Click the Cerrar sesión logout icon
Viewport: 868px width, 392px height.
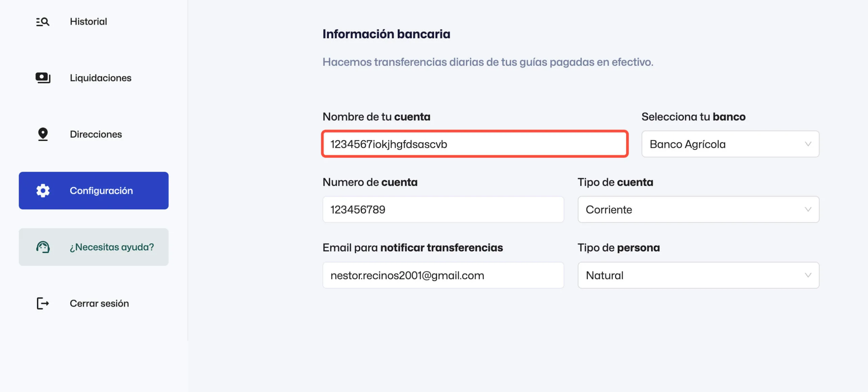tap(43, 303)
